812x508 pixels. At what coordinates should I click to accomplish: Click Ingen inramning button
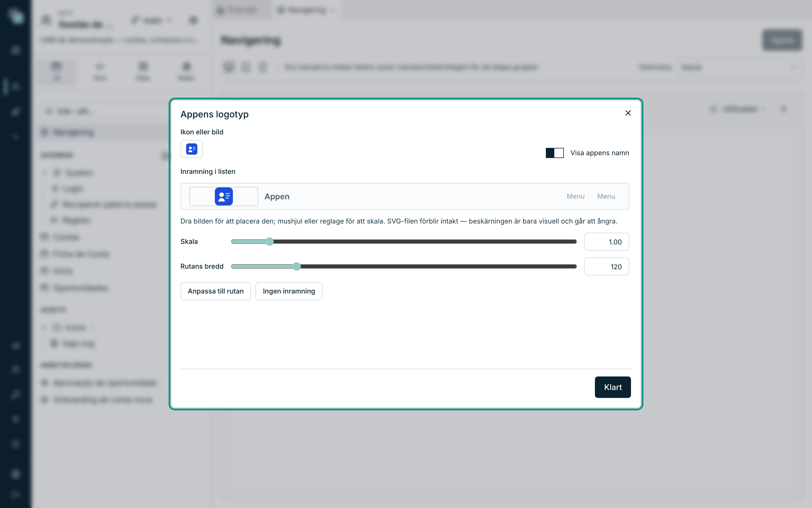coord(288,291)
